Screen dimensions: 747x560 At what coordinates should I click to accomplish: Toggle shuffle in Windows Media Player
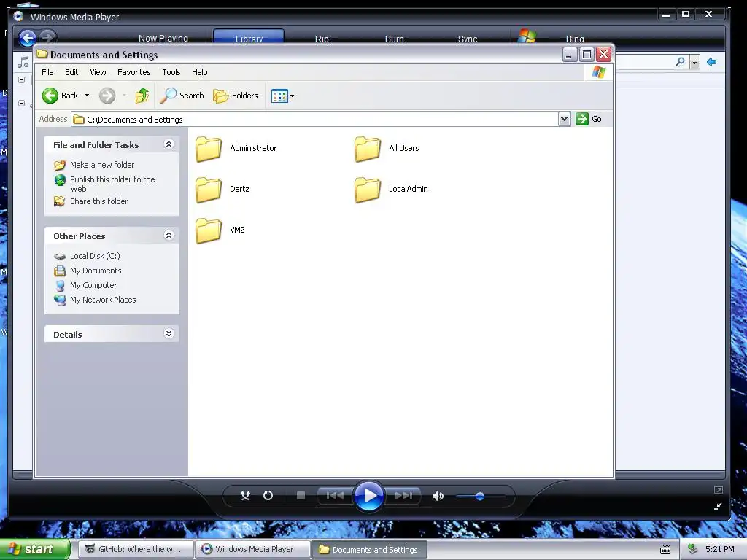pyautogui.click(x=245, y=496)
